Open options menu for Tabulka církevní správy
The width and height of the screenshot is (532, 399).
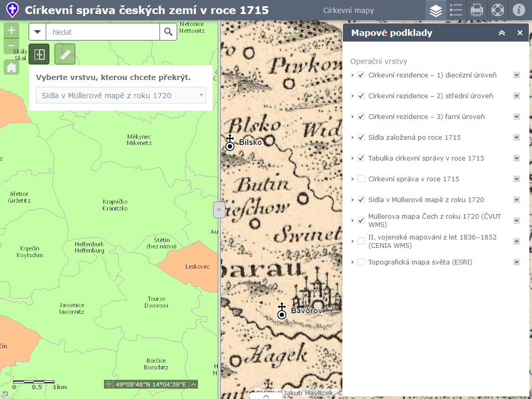[516, 158]
